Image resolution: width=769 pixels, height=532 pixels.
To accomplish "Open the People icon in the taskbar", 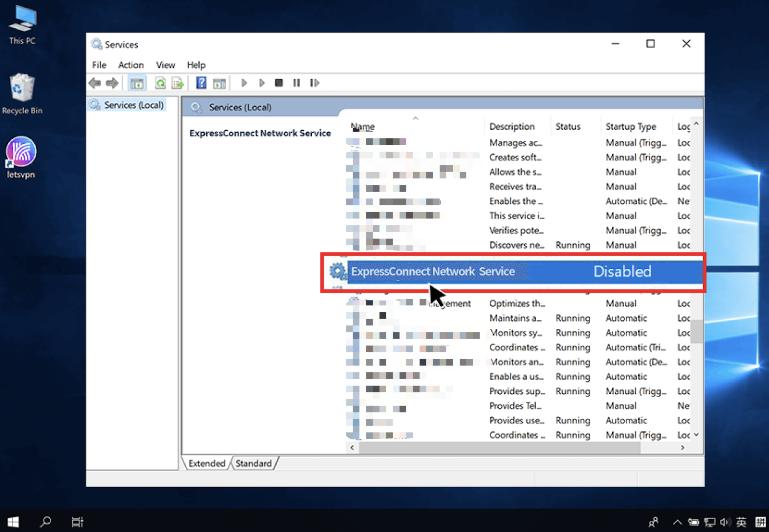I will 653,522.
